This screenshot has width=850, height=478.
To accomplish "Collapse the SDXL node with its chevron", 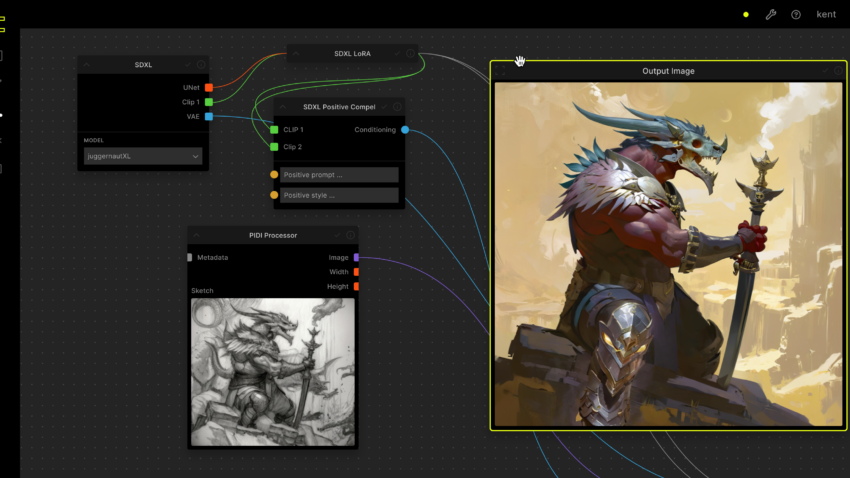I will coord(87,65).
